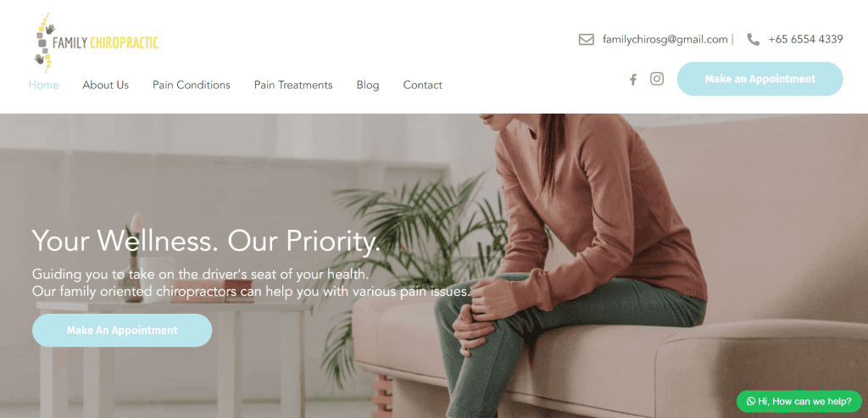The height and width of the screenshot is (418, 868).
Task: Navigate to the Contact page
Action: pos(422,85)
